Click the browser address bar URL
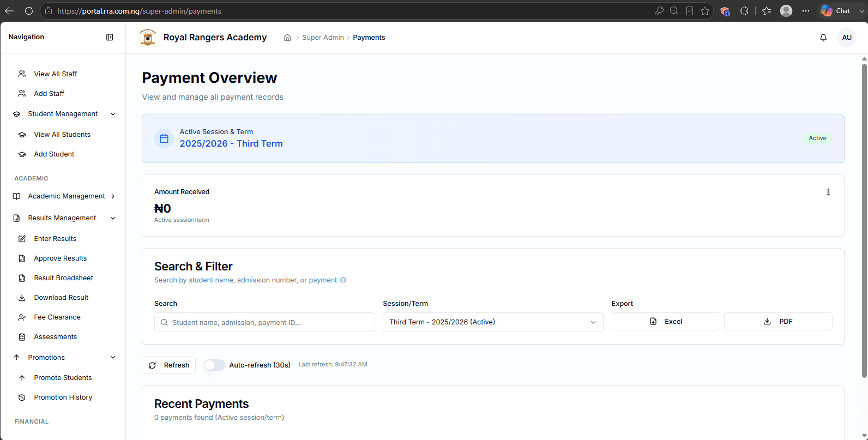The width and height of the screenshot is (868, 440). [139, 11]
